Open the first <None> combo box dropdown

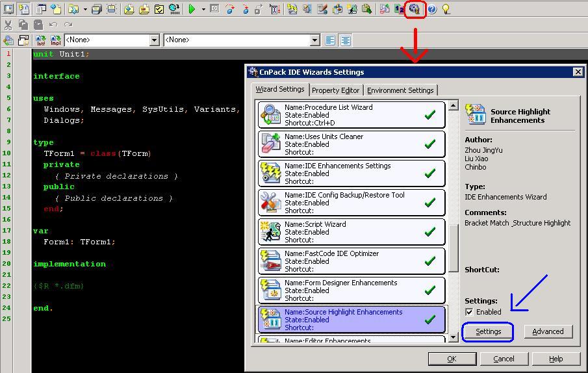click(x=154, y=40)
